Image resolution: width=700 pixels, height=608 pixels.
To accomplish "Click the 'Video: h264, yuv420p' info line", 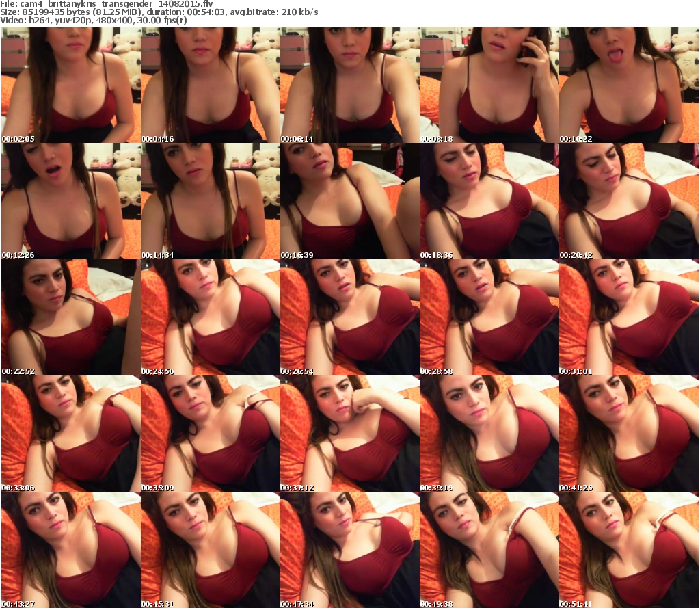I will pyautogui.click(x=93, y=21).
